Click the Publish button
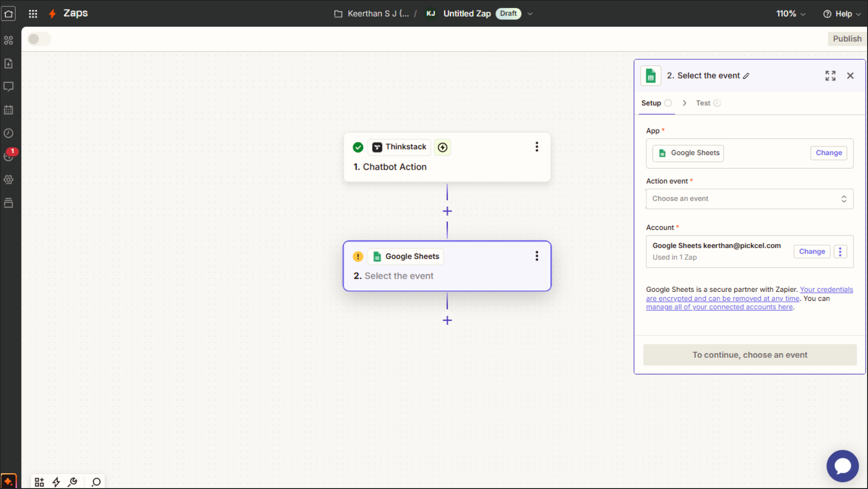Image resolution: width=868 pixels, height=489 pixels. pyautogui.click(x=847, y=39)
